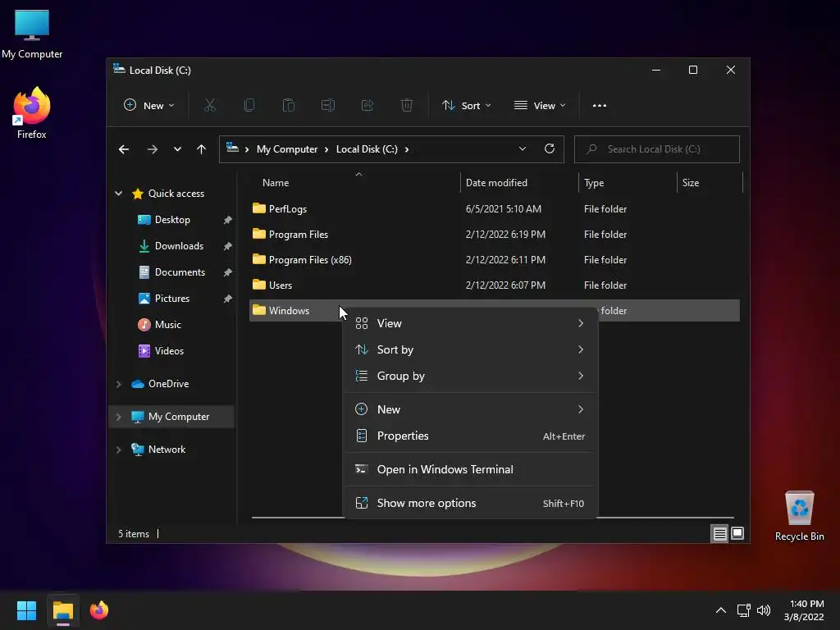Image resolution: width=840 pixels, height=630 pixels.
Task: Open the volume speaker icon
Action: 764,610
